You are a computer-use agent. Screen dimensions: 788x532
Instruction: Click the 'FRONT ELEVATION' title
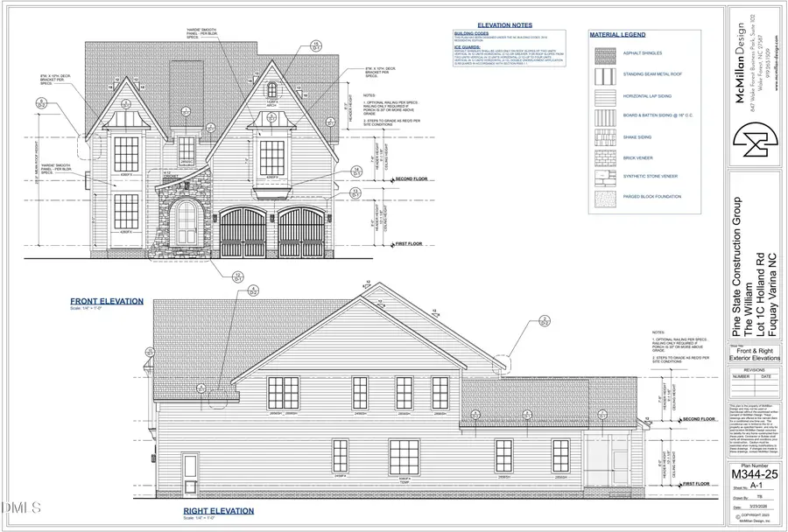click(x=107, y=301)
